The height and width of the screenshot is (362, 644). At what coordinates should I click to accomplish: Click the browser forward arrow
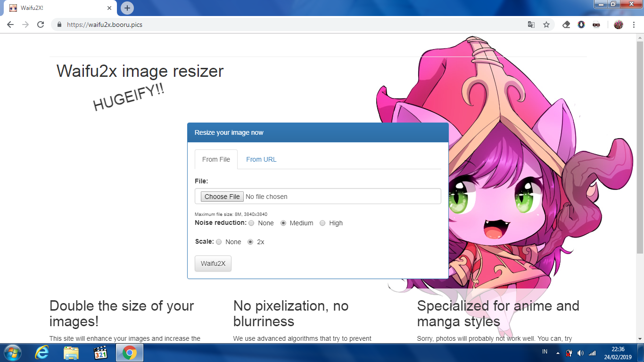point(25,25)
